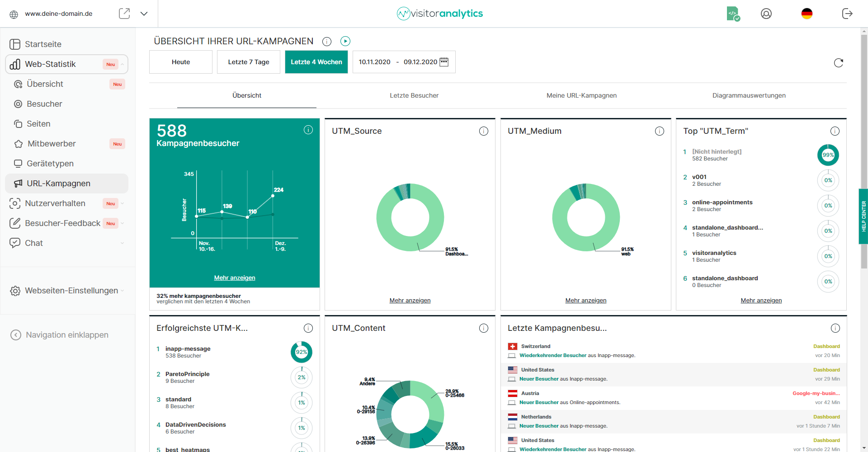Click the 92% ring for inapp-message
The height and width of the screenshot is (452, 868).
pos(302,352)
